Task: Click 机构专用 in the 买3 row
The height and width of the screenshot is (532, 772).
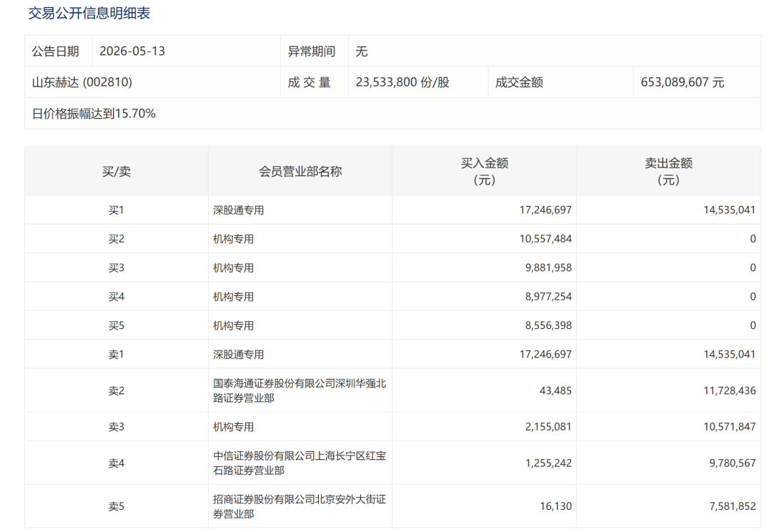Action: tap(233, 268)
